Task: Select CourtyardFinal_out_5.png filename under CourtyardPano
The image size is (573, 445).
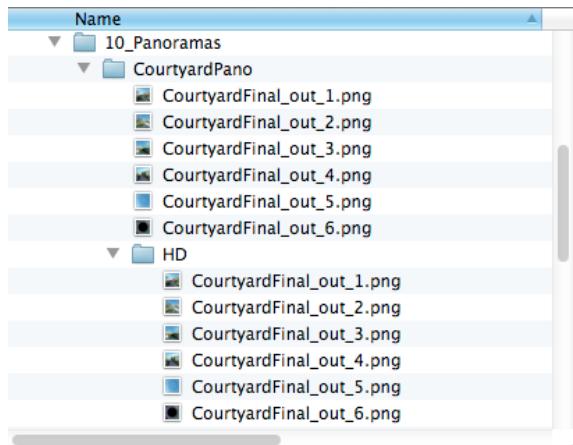Action: [x=267, y=202]
